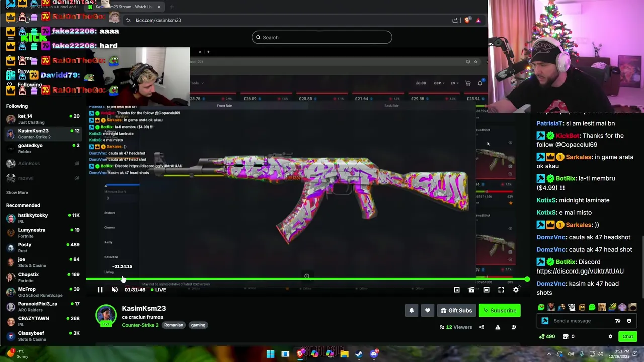Enable notifications bell for KasimKsm23

click(412, 311)
